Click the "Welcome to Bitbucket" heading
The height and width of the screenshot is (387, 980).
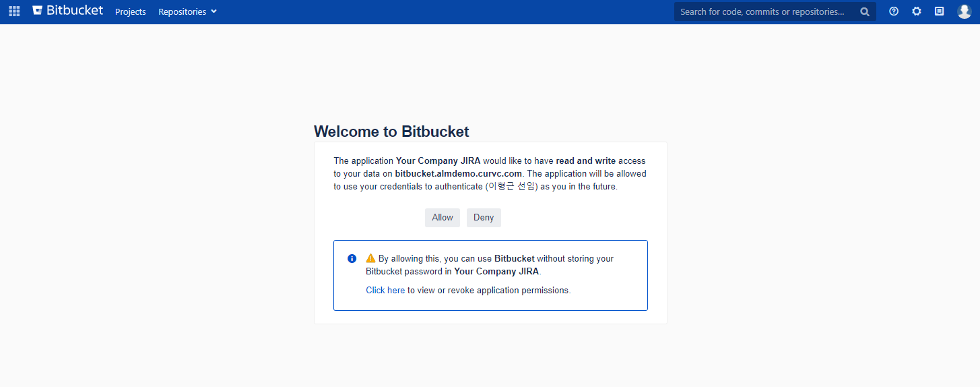(x=391, y=131)
